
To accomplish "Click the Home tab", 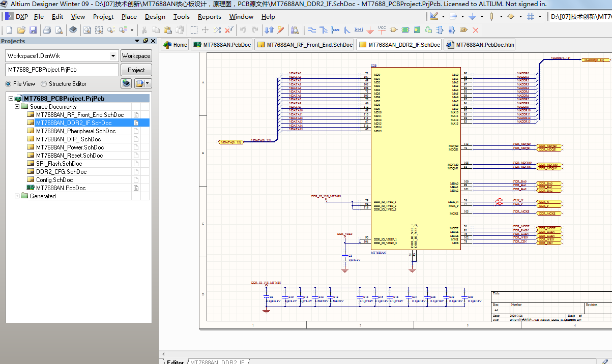I will point(175,45).
